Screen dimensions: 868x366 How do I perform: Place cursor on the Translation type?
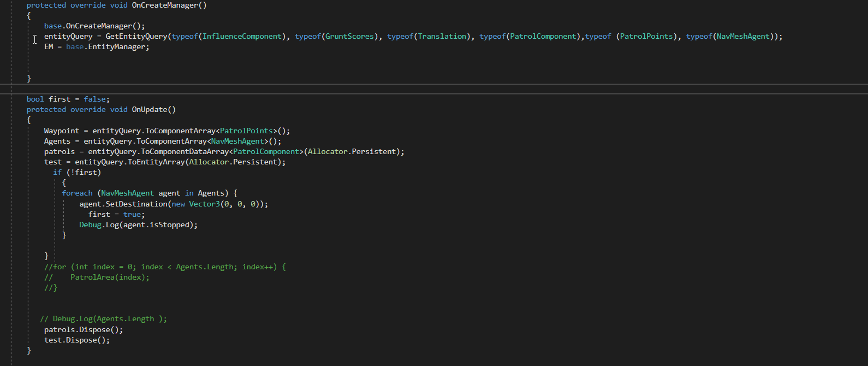click(x=442, y=36)
